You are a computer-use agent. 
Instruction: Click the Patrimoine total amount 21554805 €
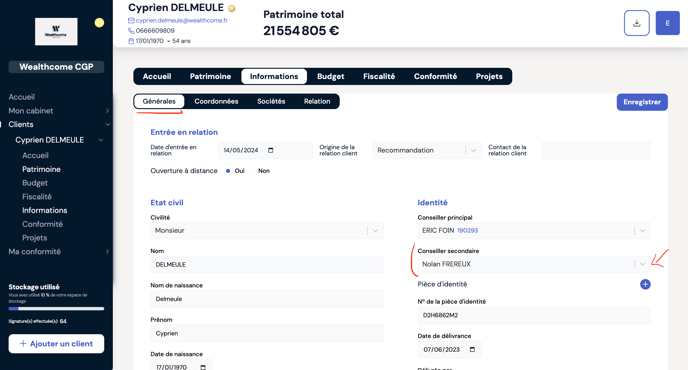pos(301,31)
